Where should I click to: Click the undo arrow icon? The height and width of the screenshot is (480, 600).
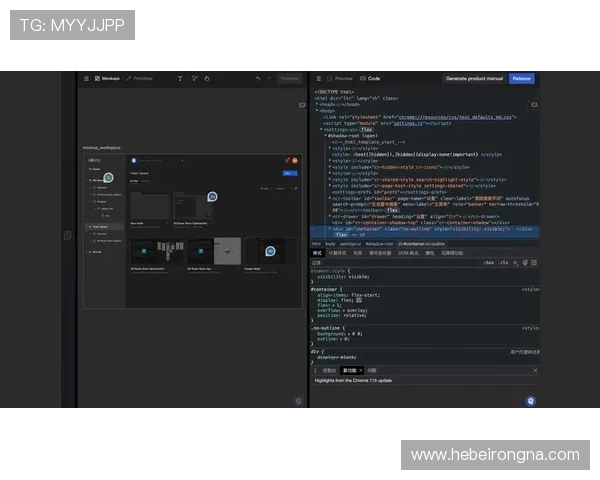click(257, 78)
